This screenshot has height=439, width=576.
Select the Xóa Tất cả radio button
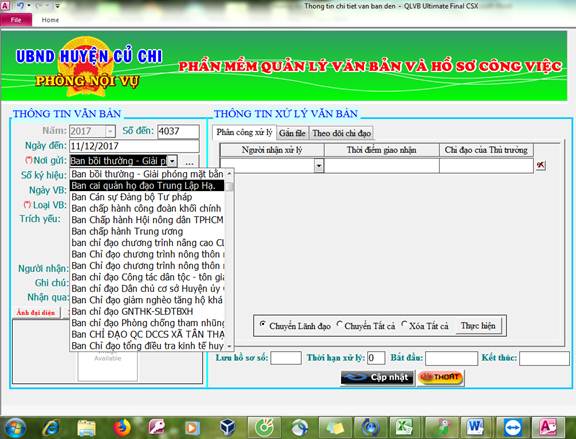404,324
